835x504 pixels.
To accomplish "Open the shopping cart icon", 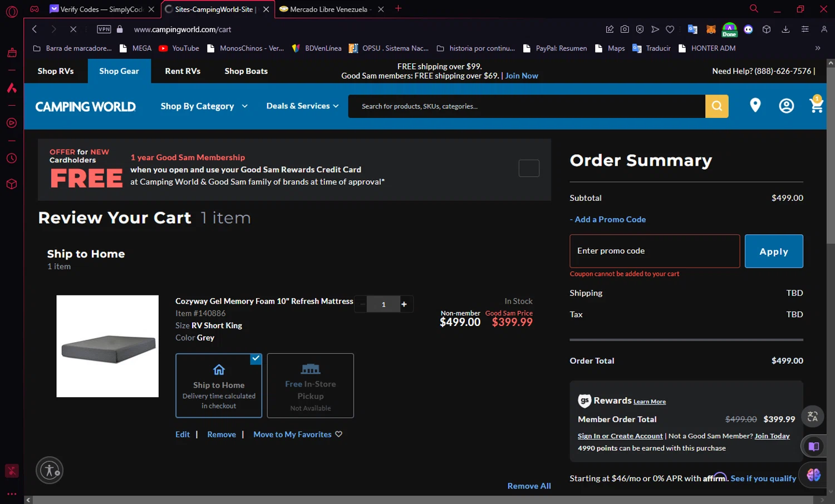I will click(816, 104).
